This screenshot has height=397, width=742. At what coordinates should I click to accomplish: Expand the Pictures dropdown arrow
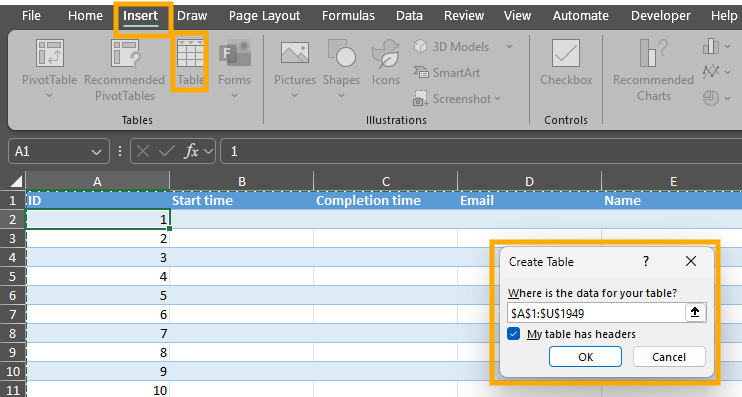[x=294, y=96]
